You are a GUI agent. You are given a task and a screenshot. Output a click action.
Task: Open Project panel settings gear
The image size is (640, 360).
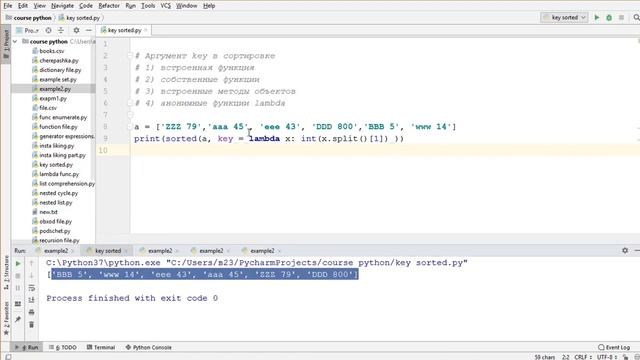pyautogui.click(x=76, y=30)
